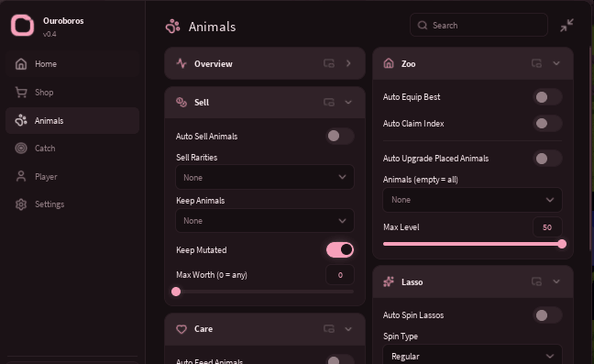Pop out the Lasso panel
Viewport: 594px width, 364px height.
click(x=536, y=281)
